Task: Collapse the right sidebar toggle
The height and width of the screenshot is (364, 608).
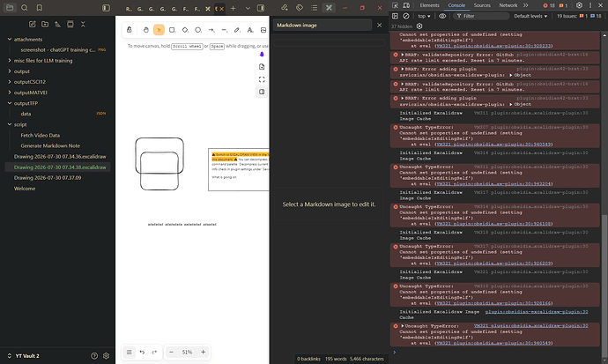Action: 261,8
